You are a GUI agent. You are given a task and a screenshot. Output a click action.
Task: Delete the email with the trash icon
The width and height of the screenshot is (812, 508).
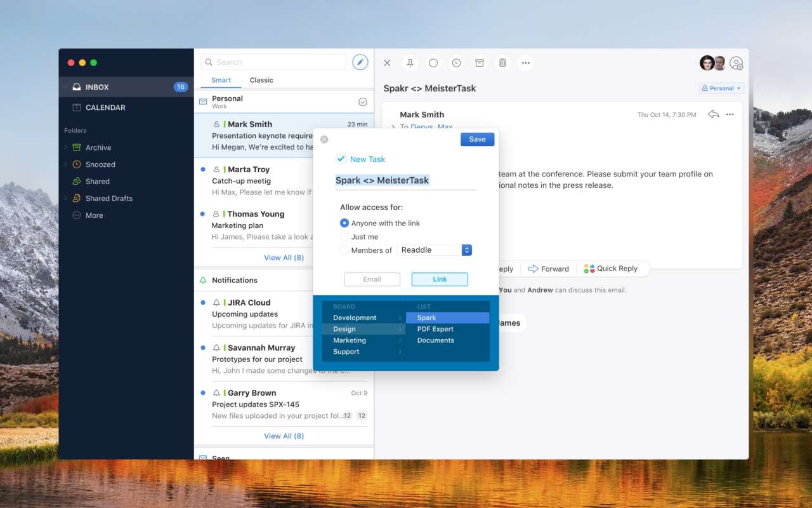click(x=502, y=63)
